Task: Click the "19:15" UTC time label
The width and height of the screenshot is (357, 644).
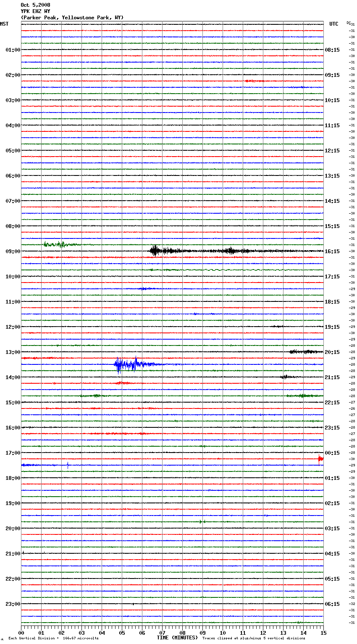Action: (x=332, y=327)
